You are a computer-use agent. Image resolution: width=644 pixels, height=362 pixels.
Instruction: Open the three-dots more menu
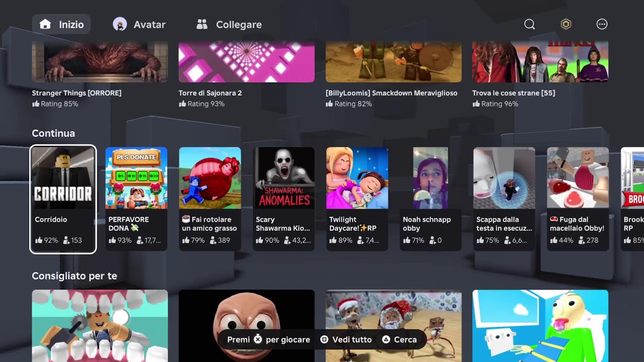602,24
